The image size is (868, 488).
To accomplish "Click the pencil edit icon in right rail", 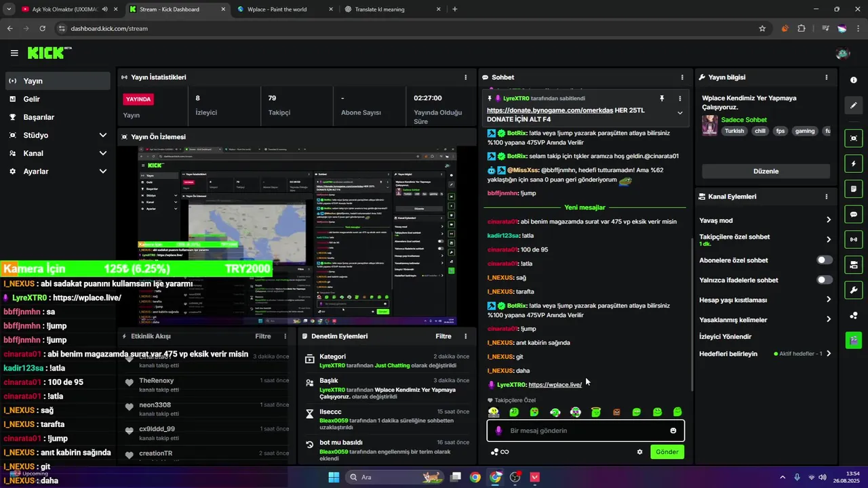I will 853,106.
